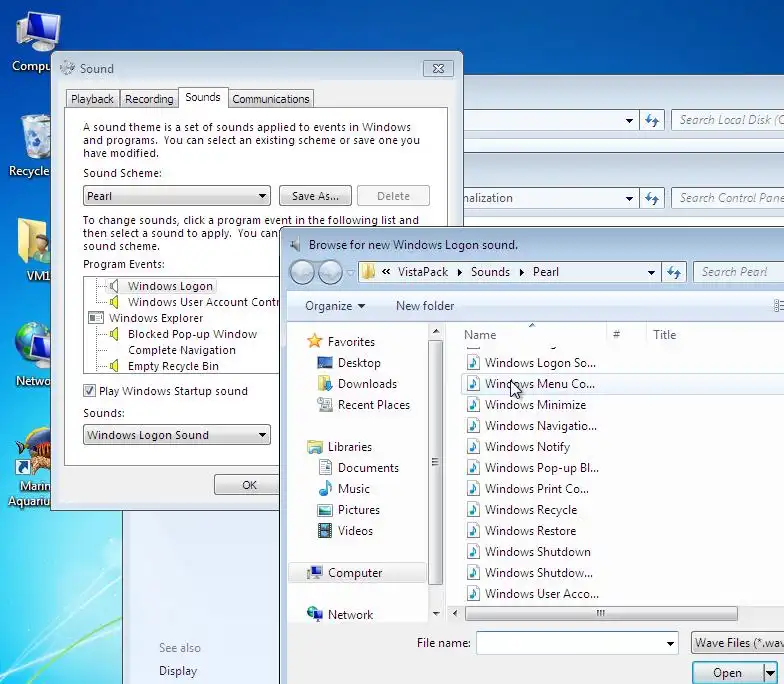Click refresh button beside Search Control Panel
Screen dimensions: 784x684
tap(652, 198)
